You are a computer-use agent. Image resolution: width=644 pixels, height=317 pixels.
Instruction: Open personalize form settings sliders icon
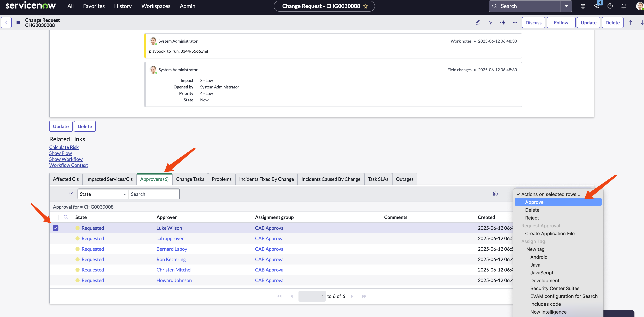502,22
